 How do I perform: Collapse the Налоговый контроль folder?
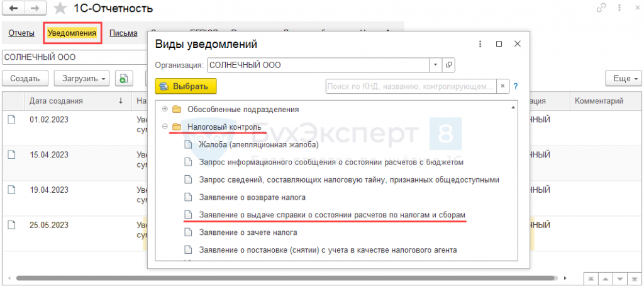point(165,127)
